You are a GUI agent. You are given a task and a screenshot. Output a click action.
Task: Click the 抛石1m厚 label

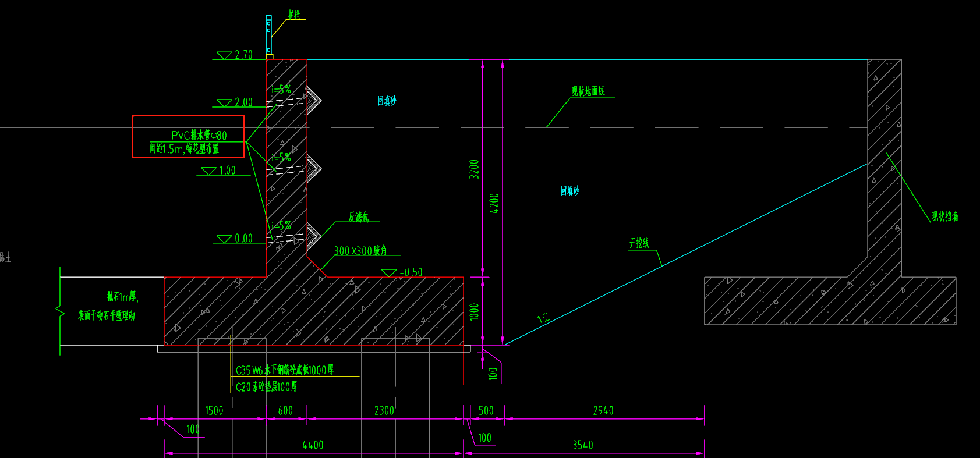123,297
